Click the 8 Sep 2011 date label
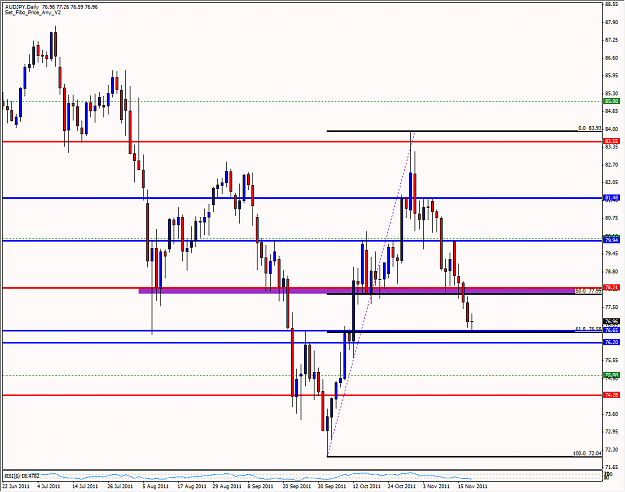Screen dimensions: 625x492 pos(260,486)
